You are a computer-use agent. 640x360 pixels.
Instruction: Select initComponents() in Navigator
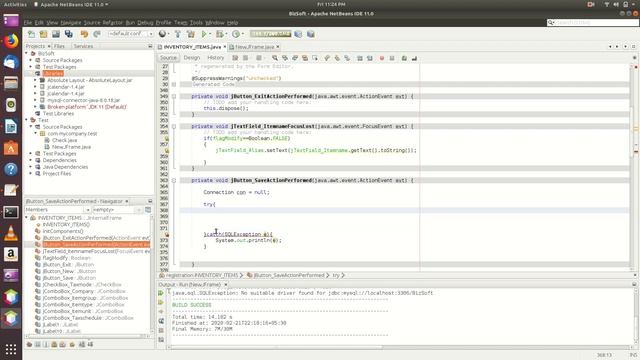click(x=62, y=231)
